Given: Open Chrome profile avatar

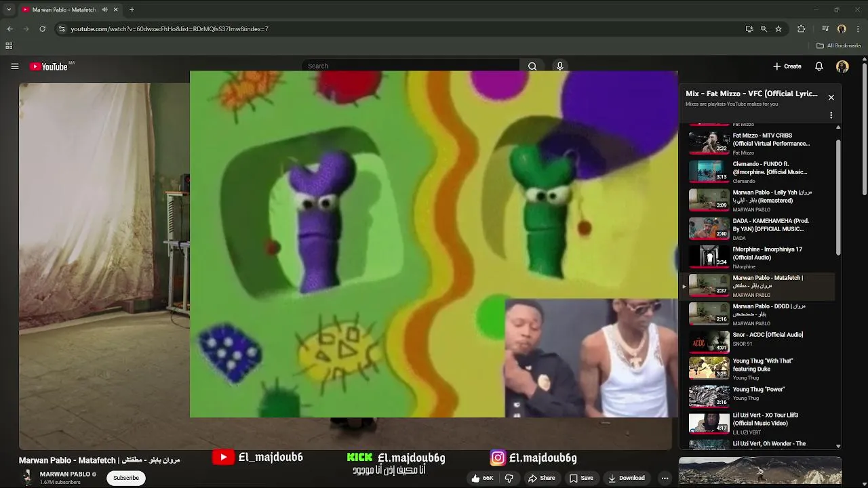Looking at the screenshot, I should click(842, 29).
